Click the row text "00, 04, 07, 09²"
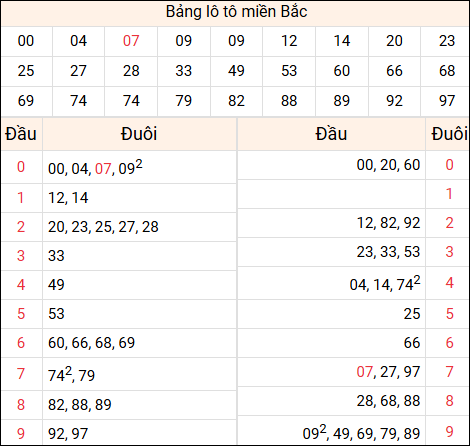 tap(95, 167)
